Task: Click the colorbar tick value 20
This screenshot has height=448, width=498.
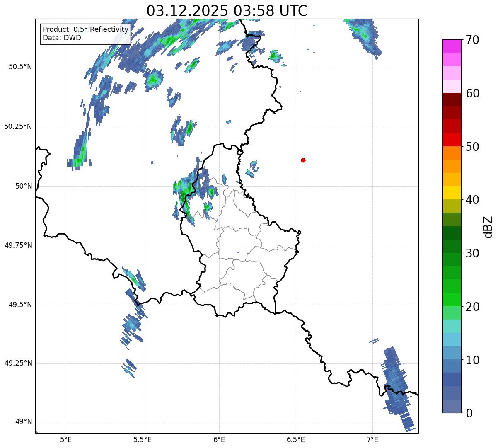Action: (x=472, y=307)
